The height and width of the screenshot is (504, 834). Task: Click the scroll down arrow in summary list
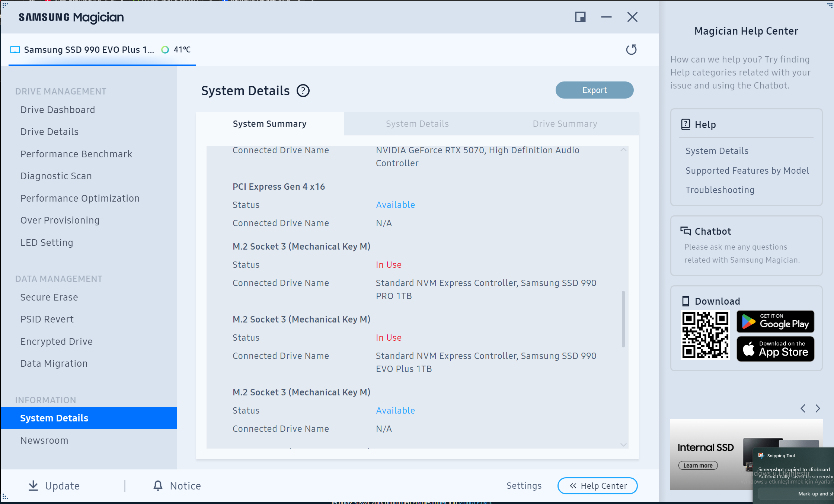pyautogui.click(x=624, y=444)
